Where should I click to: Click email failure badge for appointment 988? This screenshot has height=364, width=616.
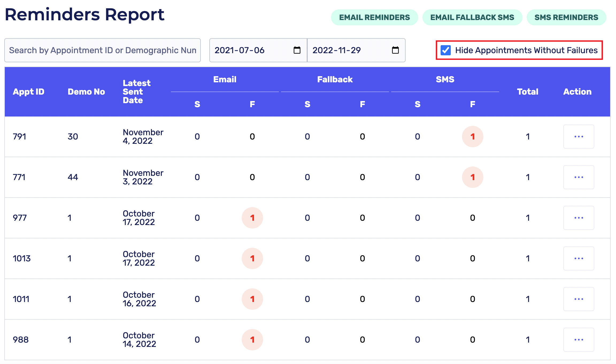click(x=252, y=340)
